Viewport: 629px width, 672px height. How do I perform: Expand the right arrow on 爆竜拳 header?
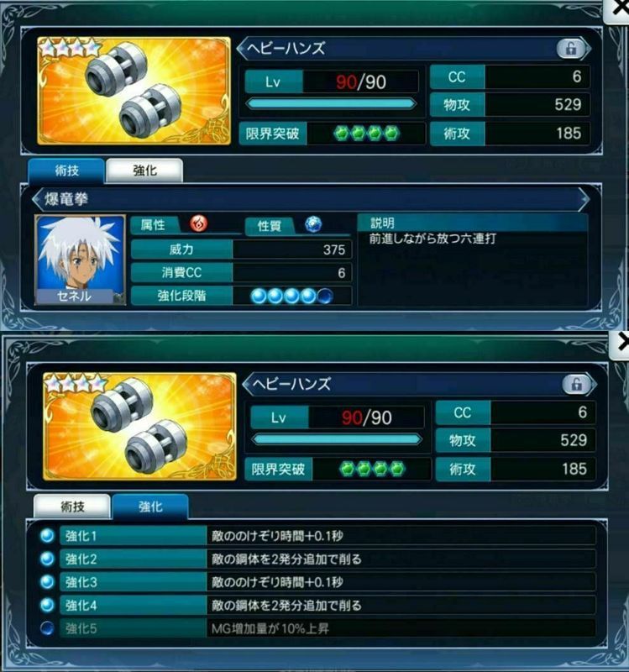(584, 199)
